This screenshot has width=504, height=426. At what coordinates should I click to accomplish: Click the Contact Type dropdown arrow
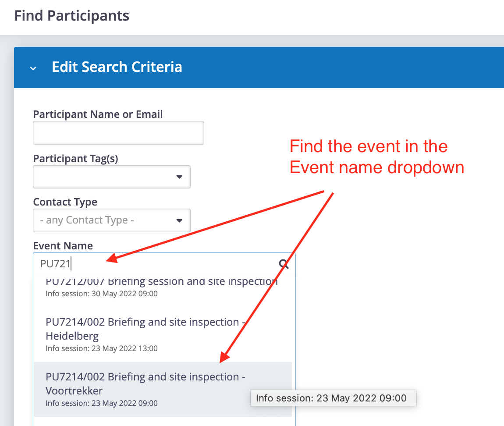[179, 220]
